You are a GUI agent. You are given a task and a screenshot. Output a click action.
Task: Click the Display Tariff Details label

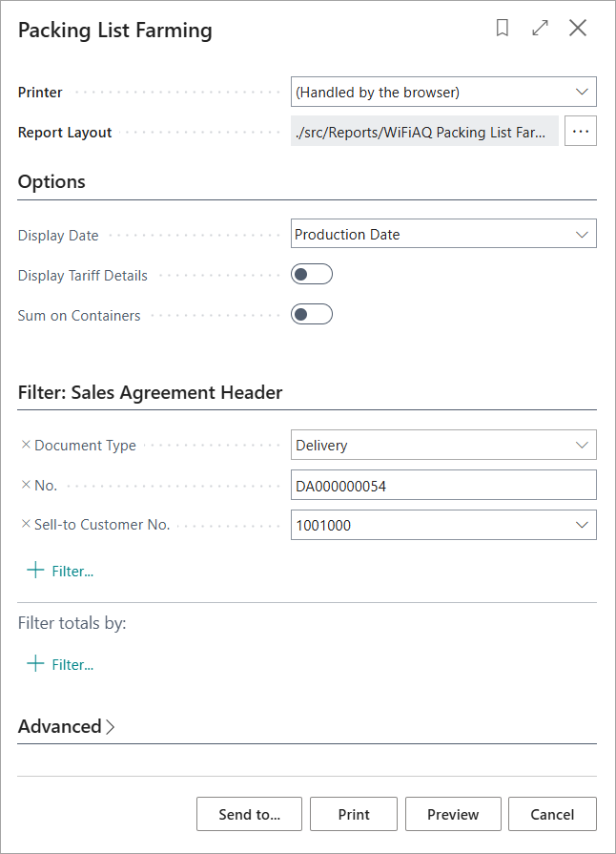pyautogui.click(x=83, y=276)
